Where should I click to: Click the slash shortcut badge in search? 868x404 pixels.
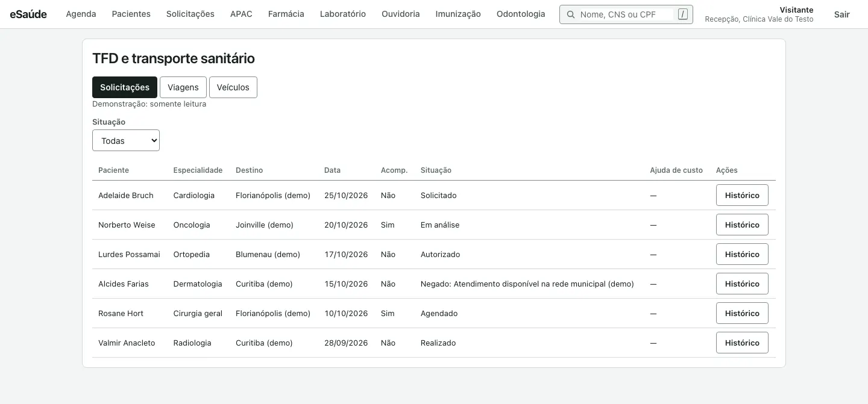[x=682, y=14]
